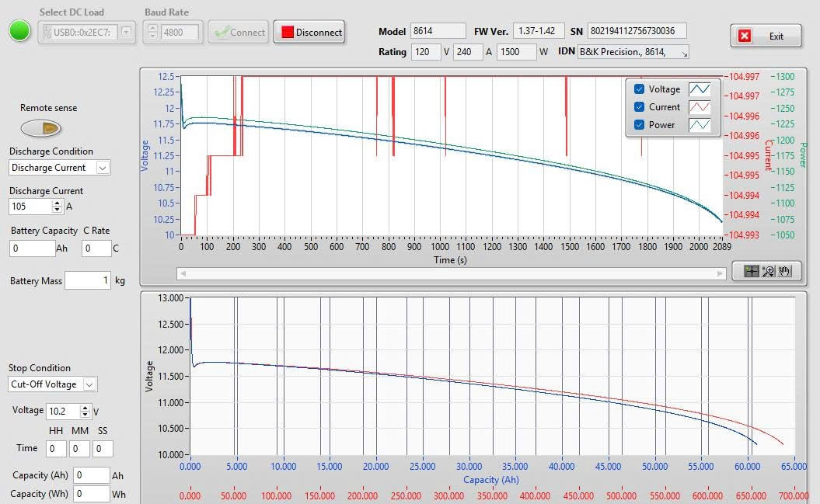This screenshot has width=820, height=504.
Task: Click the Voltage plot line style icon
Action: [x=700, y=89]
